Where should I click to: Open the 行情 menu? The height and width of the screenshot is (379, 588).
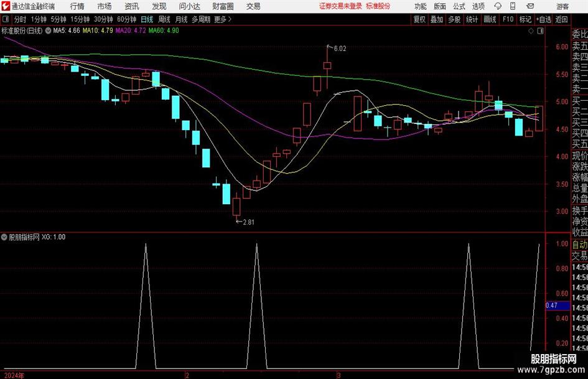(77, 6)
